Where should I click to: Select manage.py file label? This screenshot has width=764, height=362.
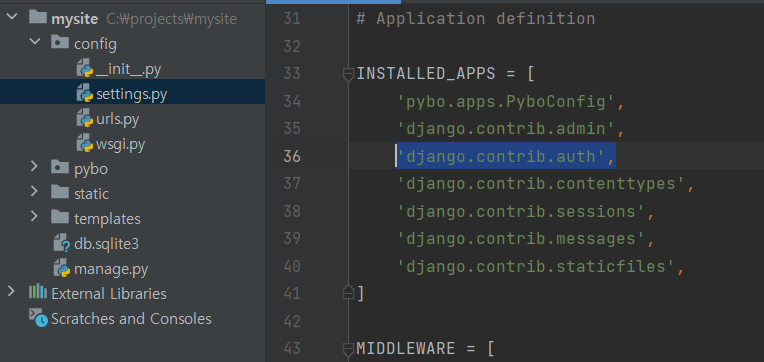point(111,269)
